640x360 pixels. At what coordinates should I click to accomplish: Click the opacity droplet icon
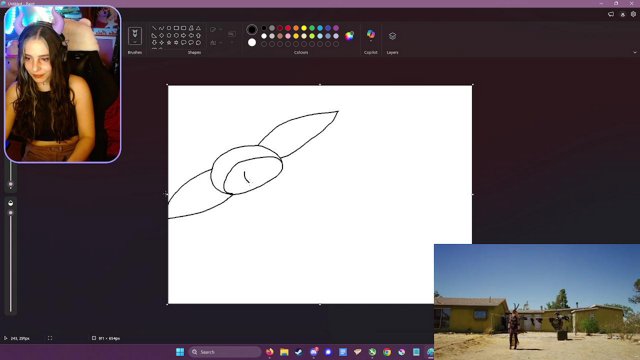pyautogui.click(x=11, y=203)
